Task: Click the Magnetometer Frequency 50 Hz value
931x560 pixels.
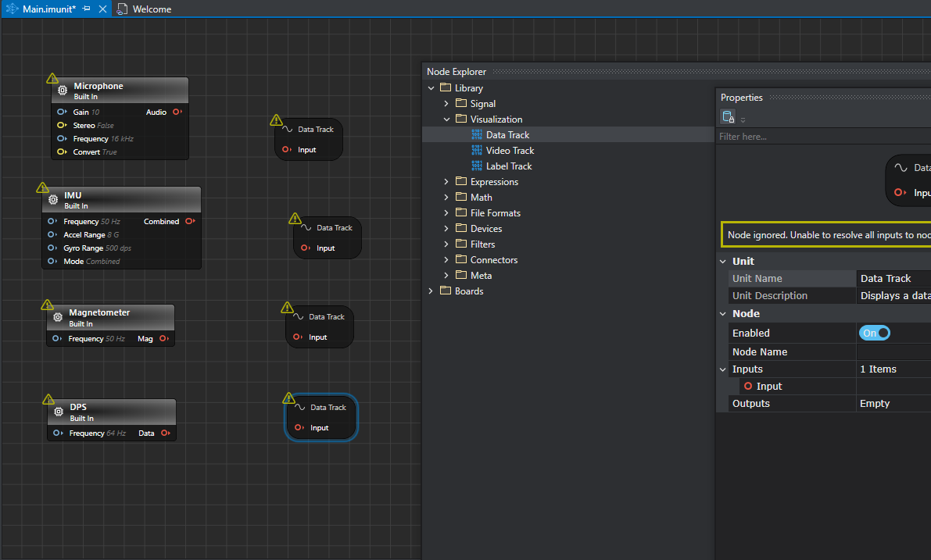Action: 115,339
